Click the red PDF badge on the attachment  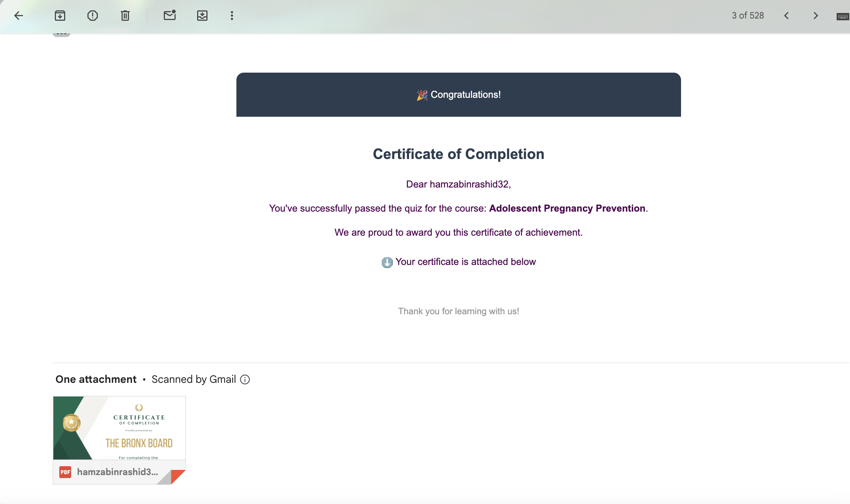65,472
